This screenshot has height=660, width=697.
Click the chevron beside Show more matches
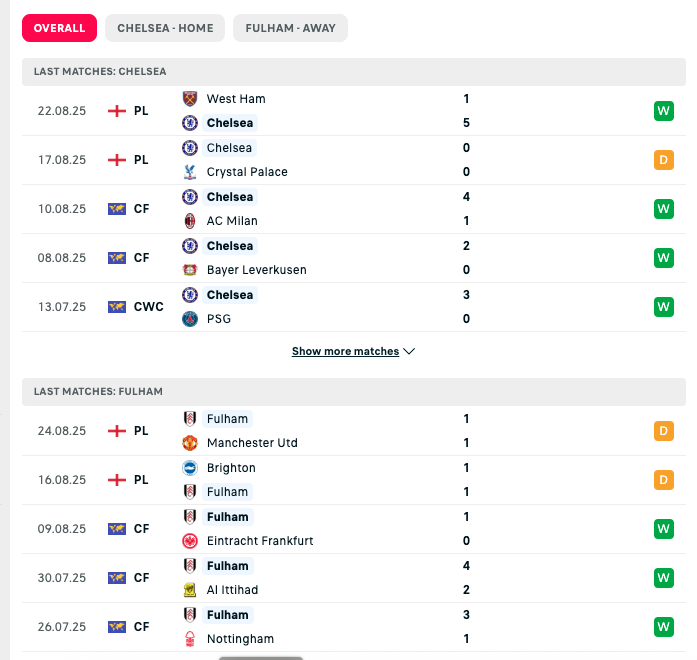click(x=409, y=352)
